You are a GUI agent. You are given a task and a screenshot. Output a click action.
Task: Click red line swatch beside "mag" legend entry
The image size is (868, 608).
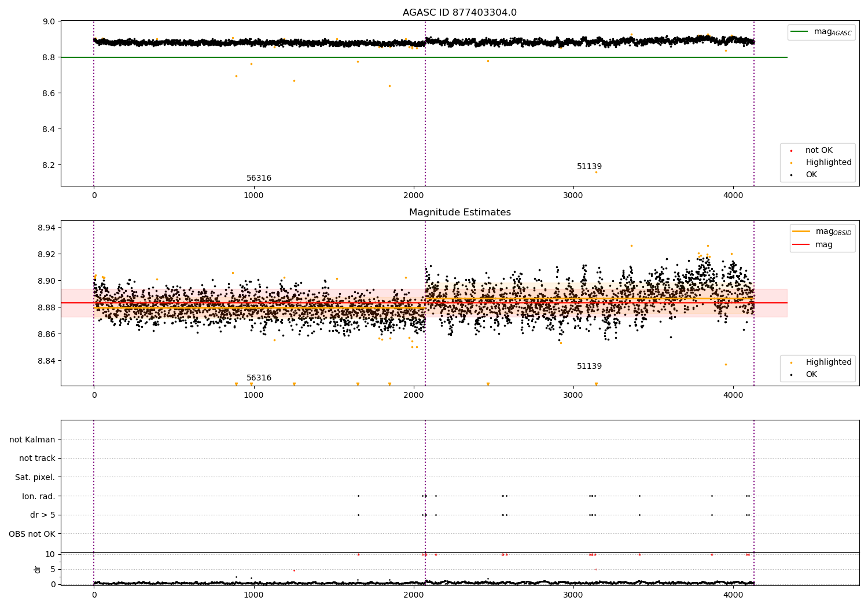(x=801, y=245)
